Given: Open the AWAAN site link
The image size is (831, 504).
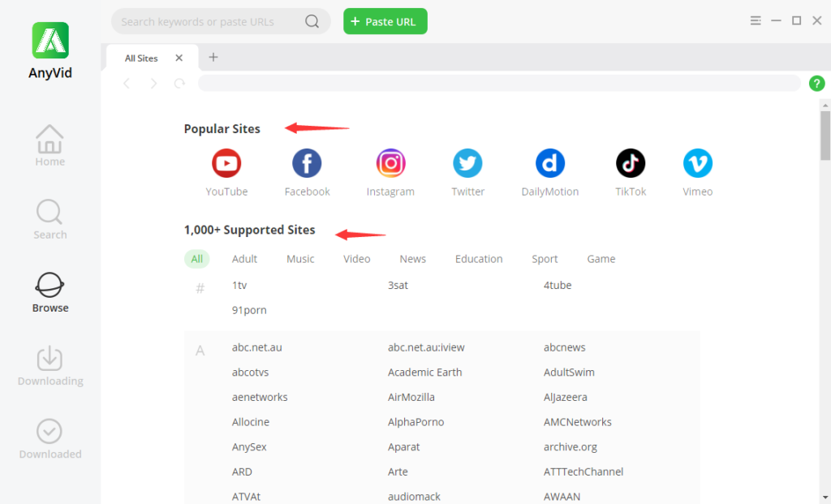Looking at the screenshot, I should [562, 497].
